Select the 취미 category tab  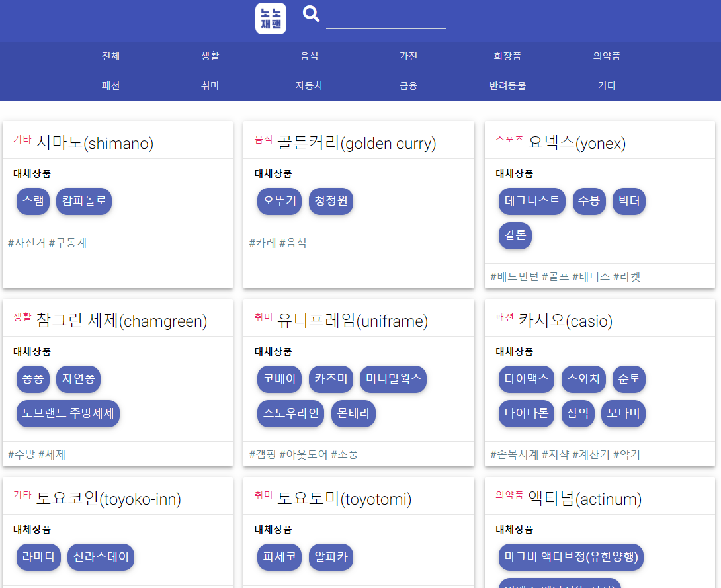point(210,85)
